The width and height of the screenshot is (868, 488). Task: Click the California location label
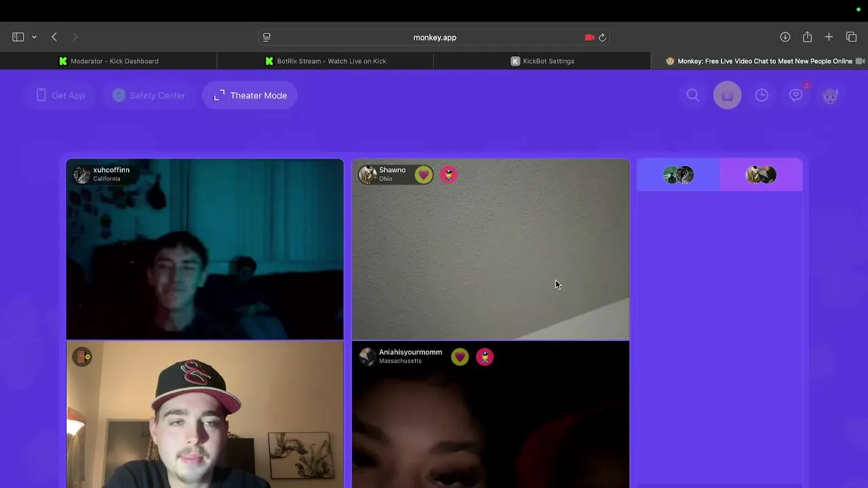click(x=106, y=179)
